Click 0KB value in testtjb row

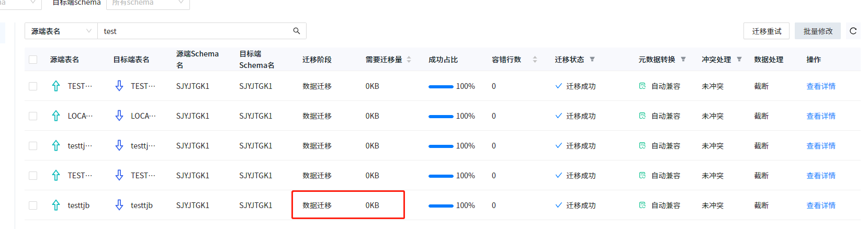coord(373,205)
